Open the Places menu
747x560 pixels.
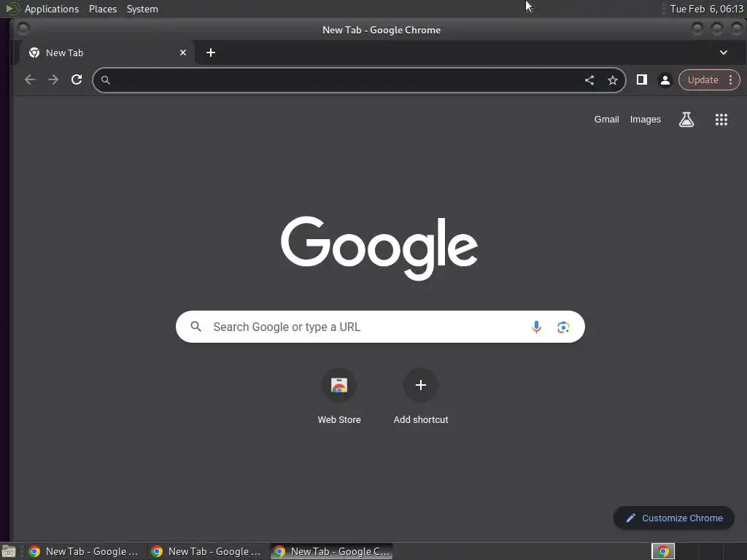103,9
